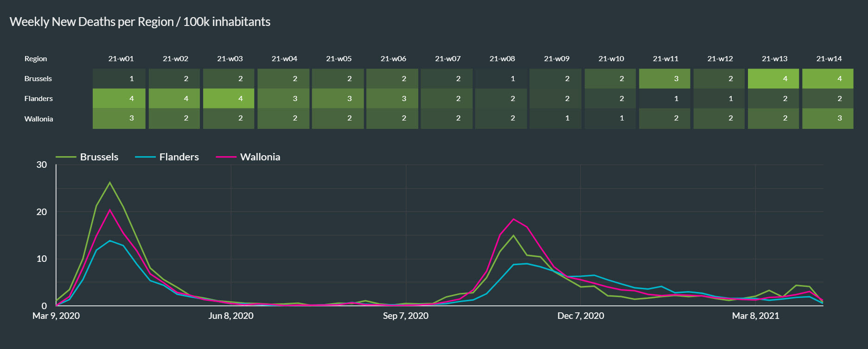Click the 30 label on the y-axis
The image size is (868, 349).
point(42,165)
